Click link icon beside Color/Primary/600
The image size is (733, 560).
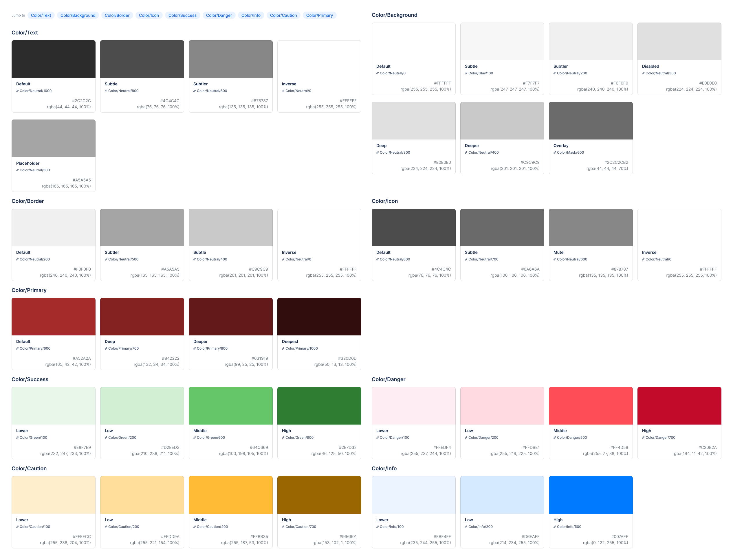(17, 349)
